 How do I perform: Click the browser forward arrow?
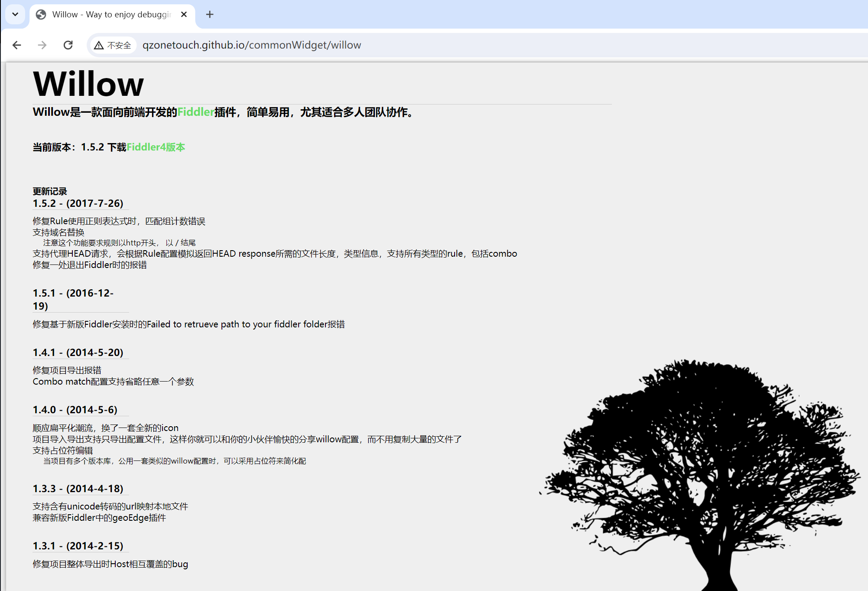point(42,45)
